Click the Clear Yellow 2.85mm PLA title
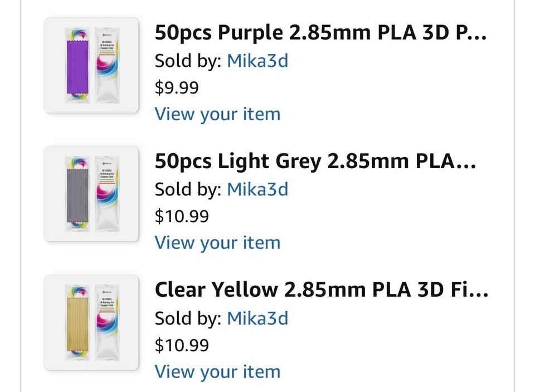The image size is (535, 392). [322, 290]
